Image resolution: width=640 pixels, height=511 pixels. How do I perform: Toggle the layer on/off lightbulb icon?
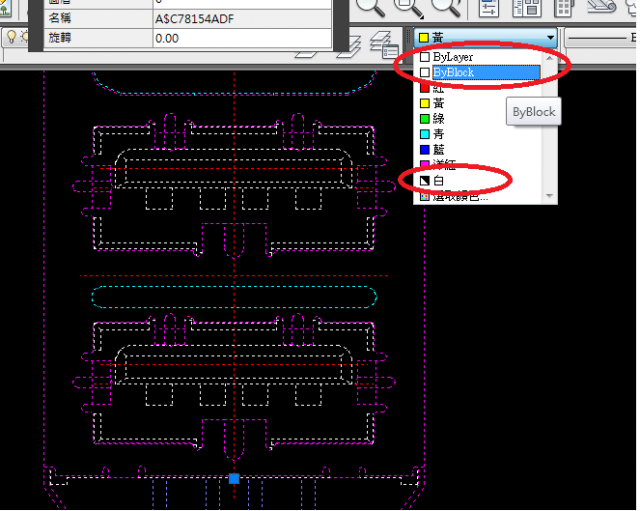coord(11,37)
